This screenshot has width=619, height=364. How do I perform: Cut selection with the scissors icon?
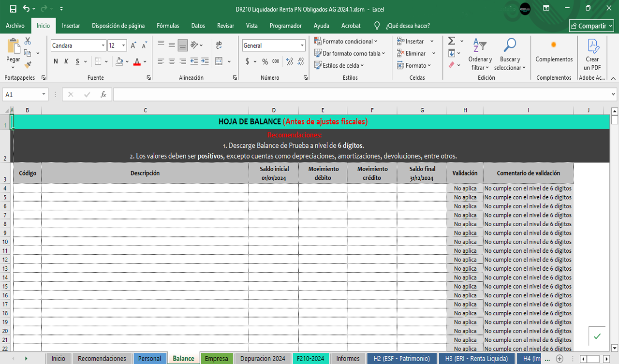tap(28, 41)
